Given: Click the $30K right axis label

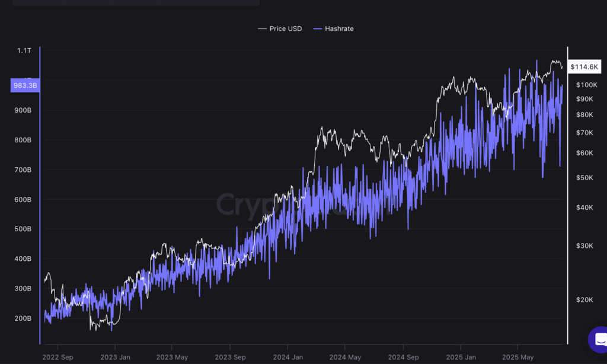Looking at the screenshot, I should [584, 246].
